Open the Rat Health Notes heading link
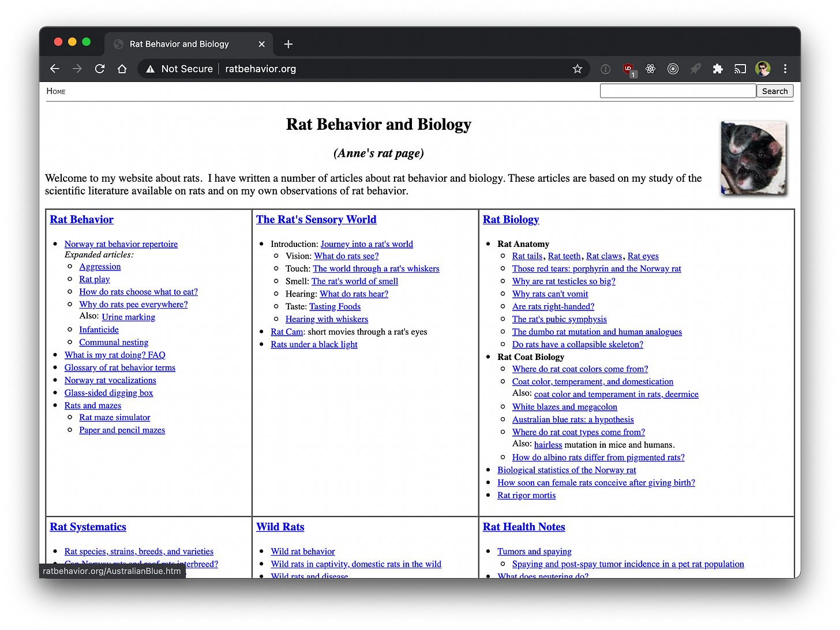The width and height of the screenshot is (840, 630). click(x=524, y=527)
